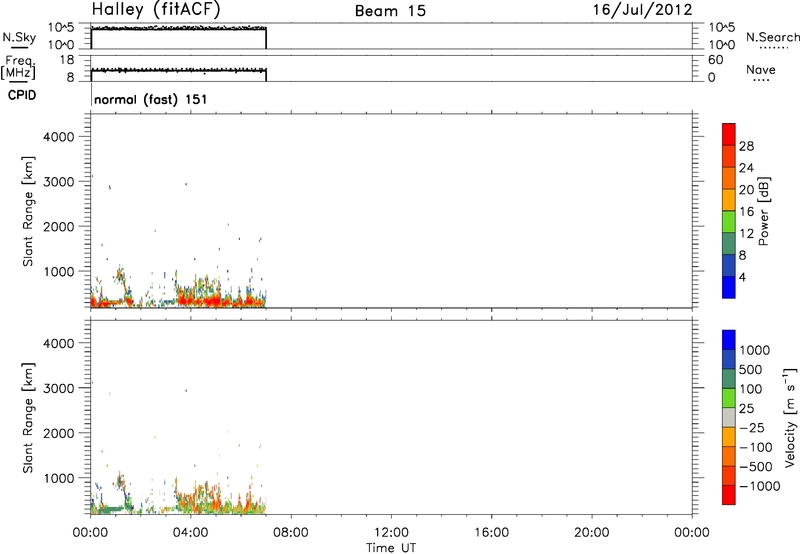Click the '20:00' time axis label
Viewport: 800px width, 554px height.
click(x=591, y=533)
